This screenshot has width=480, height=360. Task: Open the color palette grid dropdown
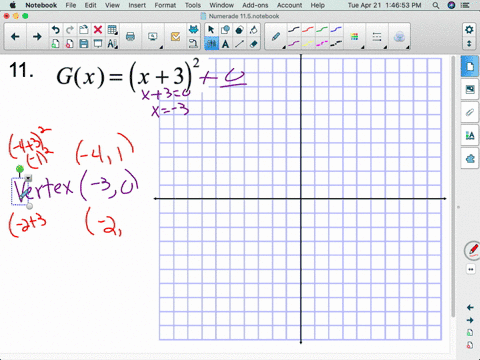[x=354, y=36]
